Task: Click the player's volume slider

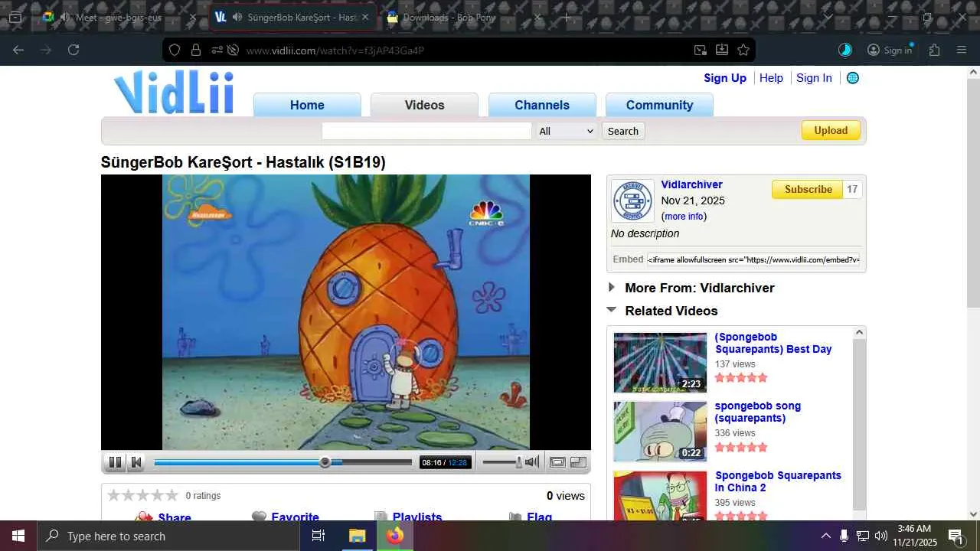Action: 502,462
